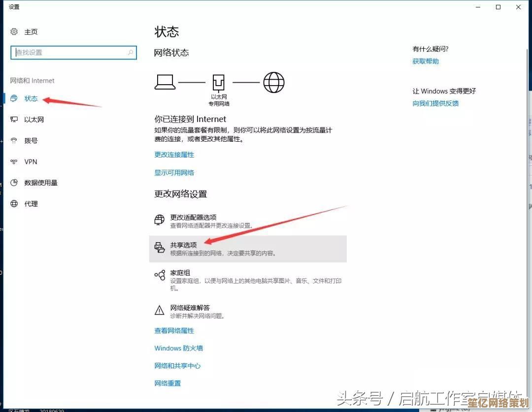Open the 主页 home label

31,32
